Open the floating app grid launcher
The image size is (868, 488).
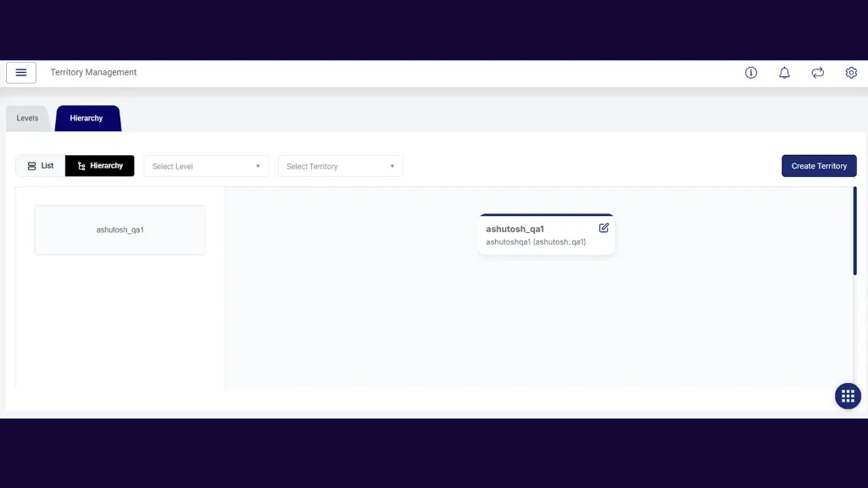[x=848, y=396]
